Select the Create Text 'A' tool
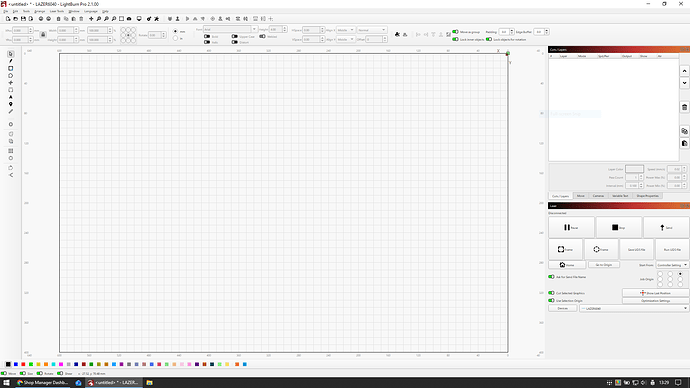Screen dimensions: 690x388 [11, 97]
